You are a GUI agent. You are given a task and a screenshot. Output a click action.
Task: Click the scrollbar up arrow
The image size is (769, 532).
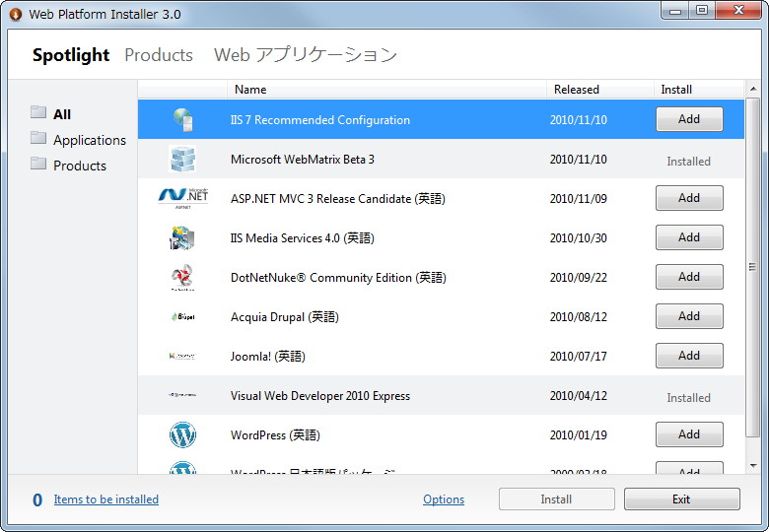[753, 89]
